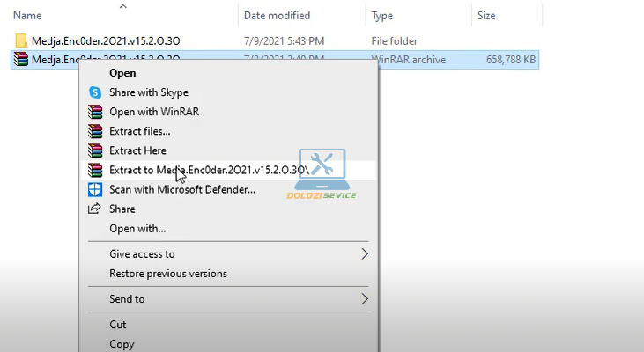Click the WinRAR icon beside Extract Here
Screen dimensions: 644x352
[x=95, y=150]
